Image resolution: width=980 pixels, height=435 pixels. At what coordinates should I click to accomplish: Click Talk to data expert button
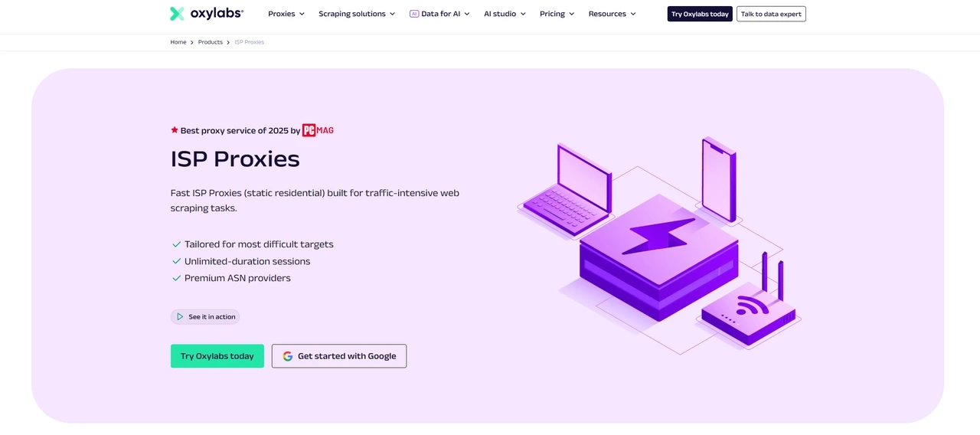pos(771,14)
